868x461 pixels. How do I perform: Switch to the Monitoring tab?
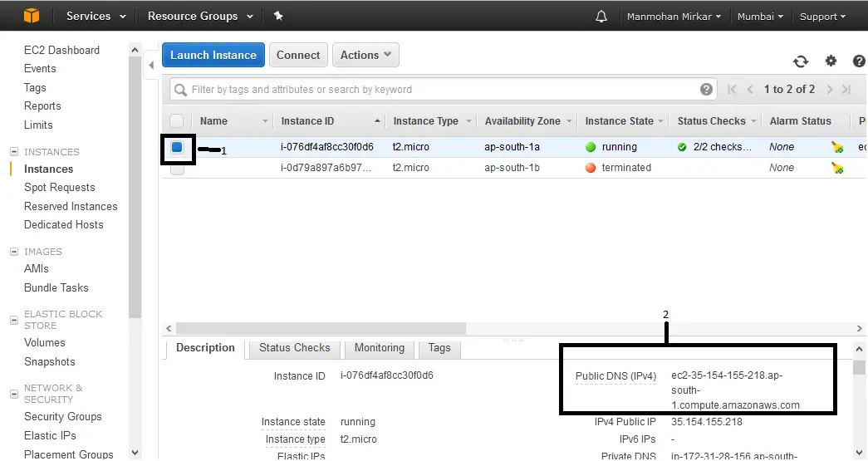(380, 348)
